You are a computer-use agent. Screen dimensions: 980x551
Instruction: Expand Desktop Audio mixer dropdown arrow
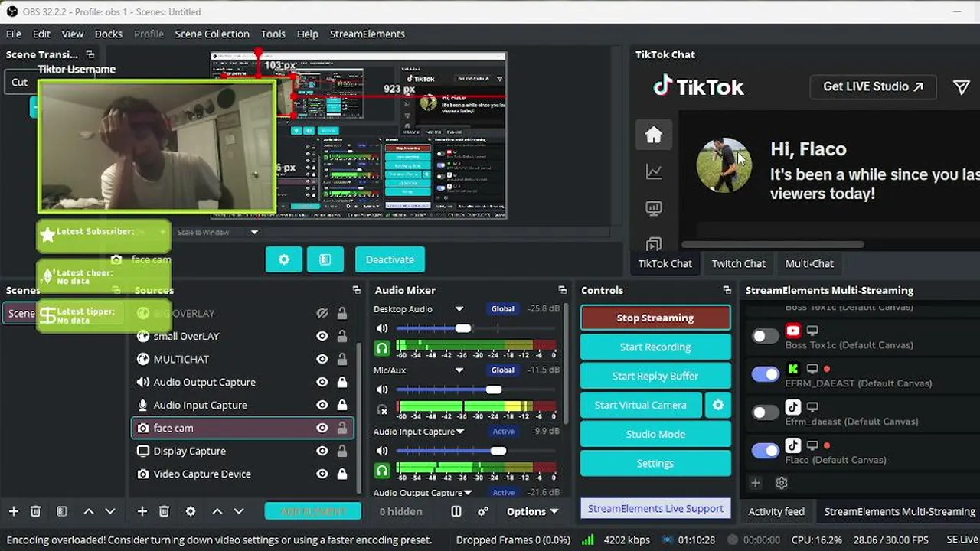(x=459, y=309)
